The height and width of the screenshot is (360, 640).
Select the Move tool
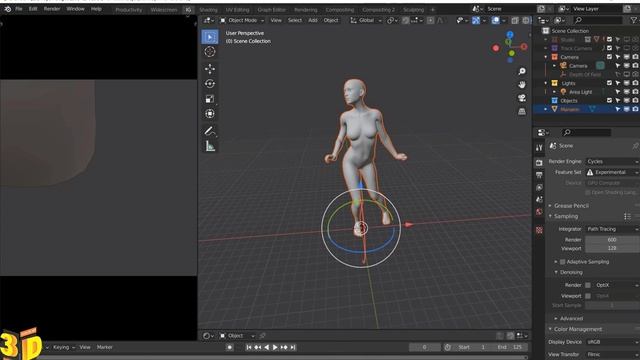tap(210, 69)
